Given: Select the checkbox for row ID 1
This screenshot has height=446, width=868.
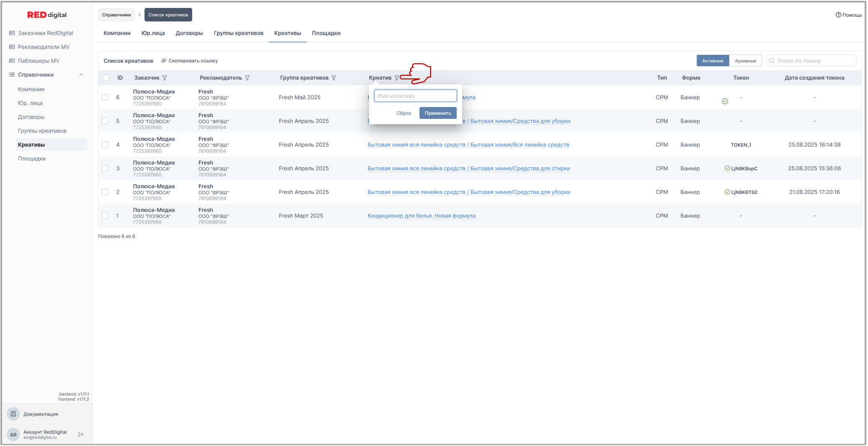Looking at the screenshot, I should click(105, 216).
